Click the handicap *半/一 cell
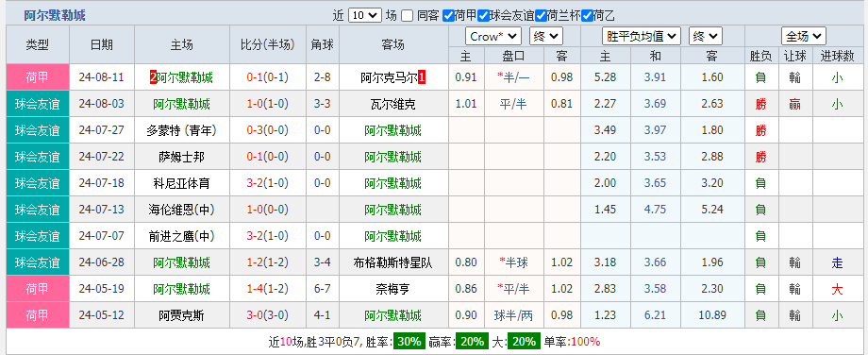The height and width of the screenshot is (355, 868). point(513,77)
